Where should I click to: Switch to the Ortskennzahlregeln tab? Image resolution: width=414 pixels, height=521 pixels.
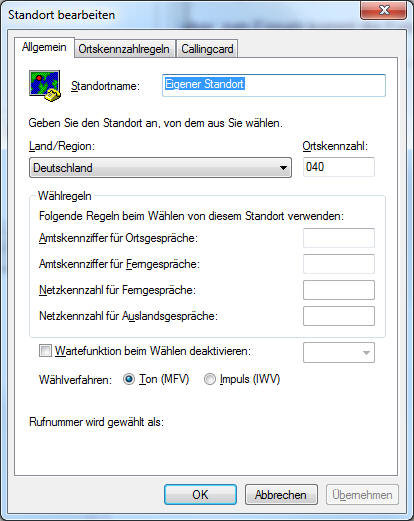pyautogui.click(x=125, y=49)
